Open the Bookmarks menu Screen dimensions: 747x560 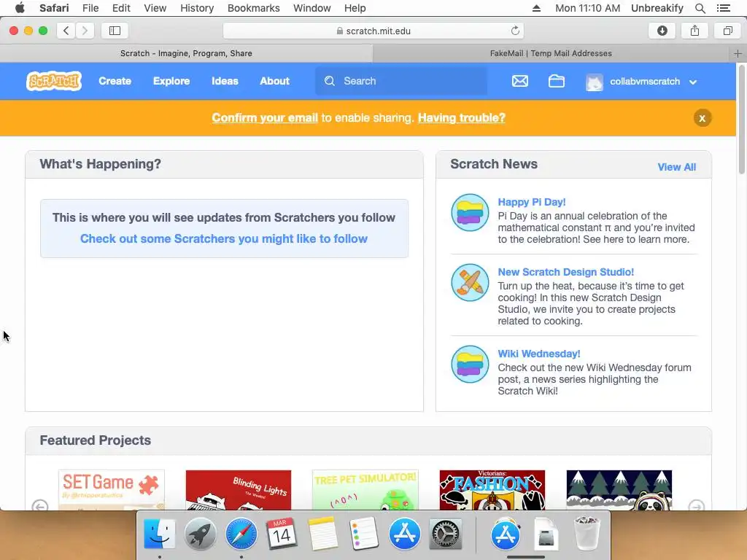[253, 8]
